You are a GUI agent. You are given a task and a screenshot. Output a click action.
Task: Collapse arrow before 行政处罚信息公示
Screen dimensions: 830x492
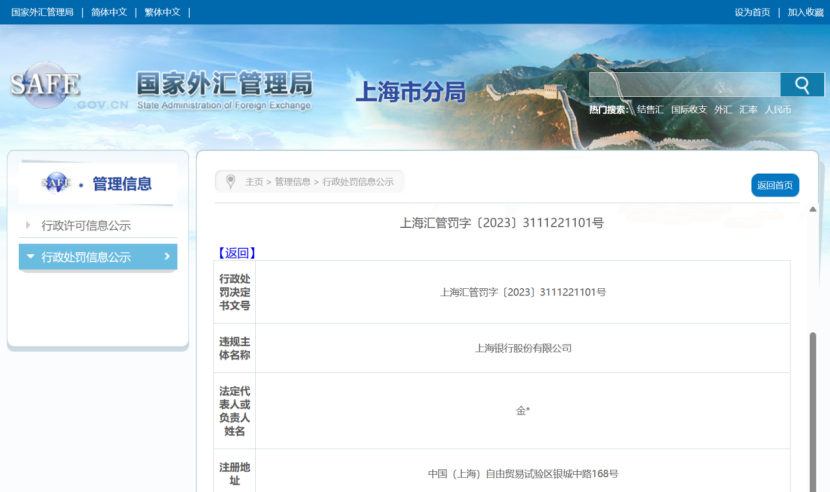tap(30, 256)
